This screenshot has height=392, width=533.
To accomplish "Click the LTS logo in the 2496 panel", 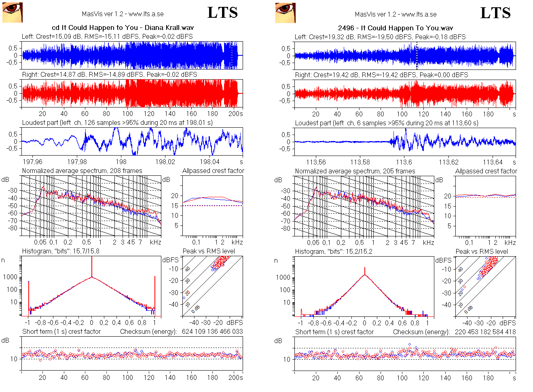I will [495, 13].
